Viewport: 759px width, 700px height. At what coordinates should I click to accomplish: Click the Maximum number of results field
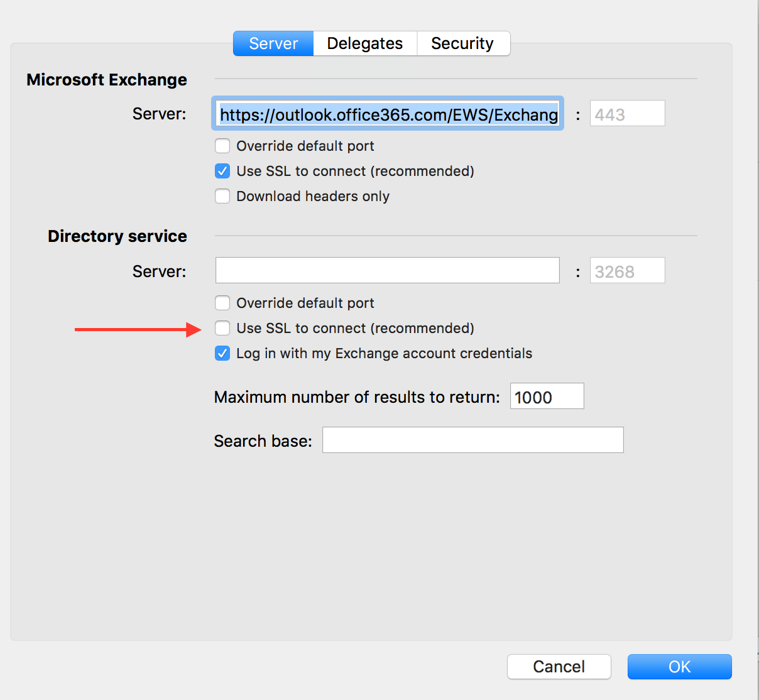547,396
